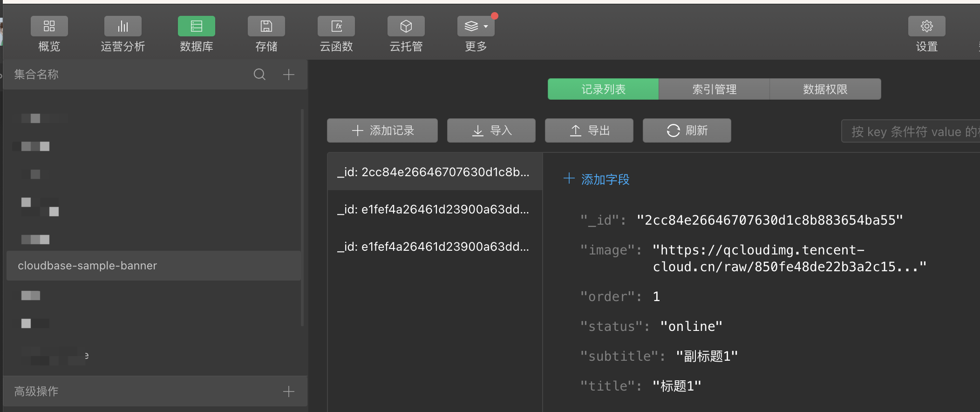Screen dimensions: 980x412
Task: Open the 概览 overview icon
Action: point(49,26)
